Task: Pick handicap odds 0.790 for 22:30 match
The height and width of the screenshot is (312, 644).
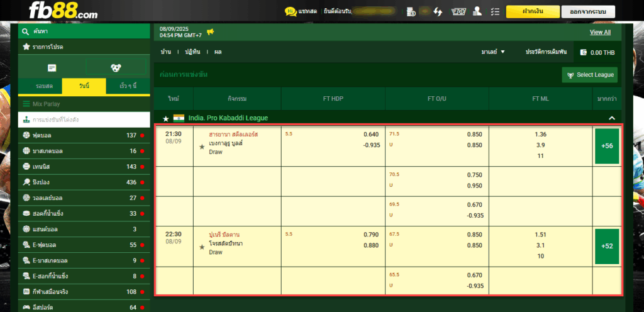Action: tap(371, 235)
